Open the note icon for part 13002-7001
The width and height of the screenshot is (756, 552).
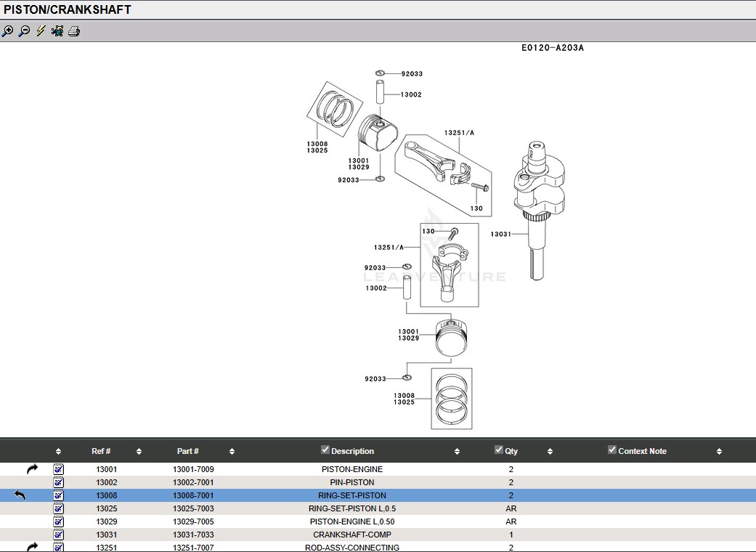[x=59, y=482]
